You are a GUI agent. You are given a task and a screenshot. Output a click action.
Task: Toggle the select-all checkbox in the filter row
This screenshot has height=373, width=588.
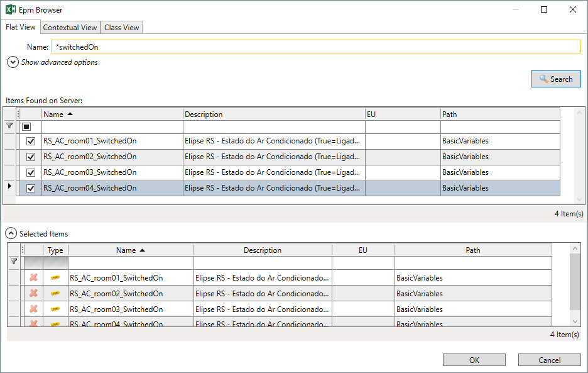[x=26, y=126]
